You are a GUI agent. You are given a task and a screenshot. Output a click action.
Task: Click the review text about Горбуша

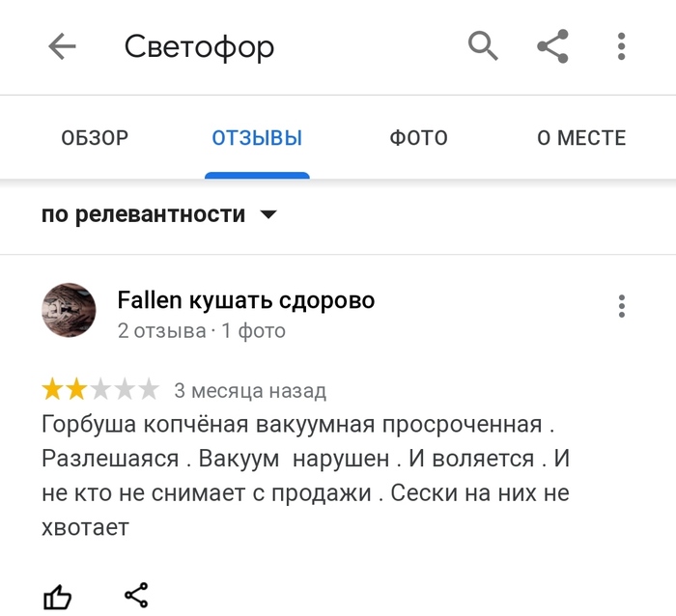(x=306, y=475)
